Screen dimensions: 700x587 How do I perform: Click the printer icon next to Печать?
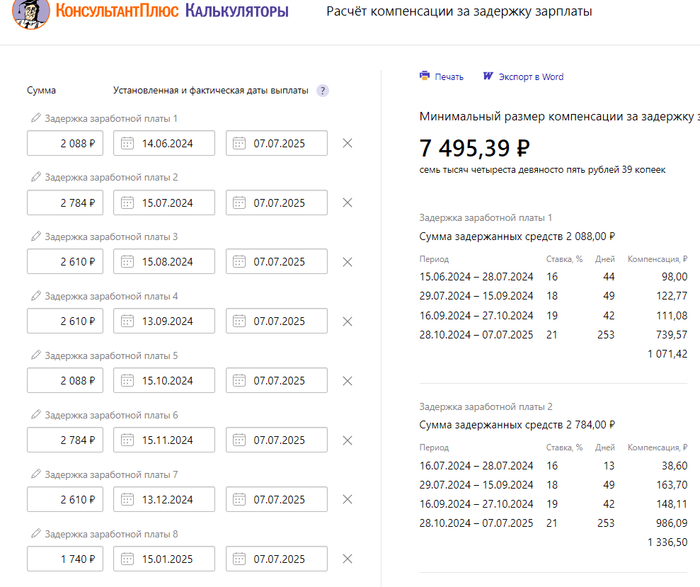[425, 76]
